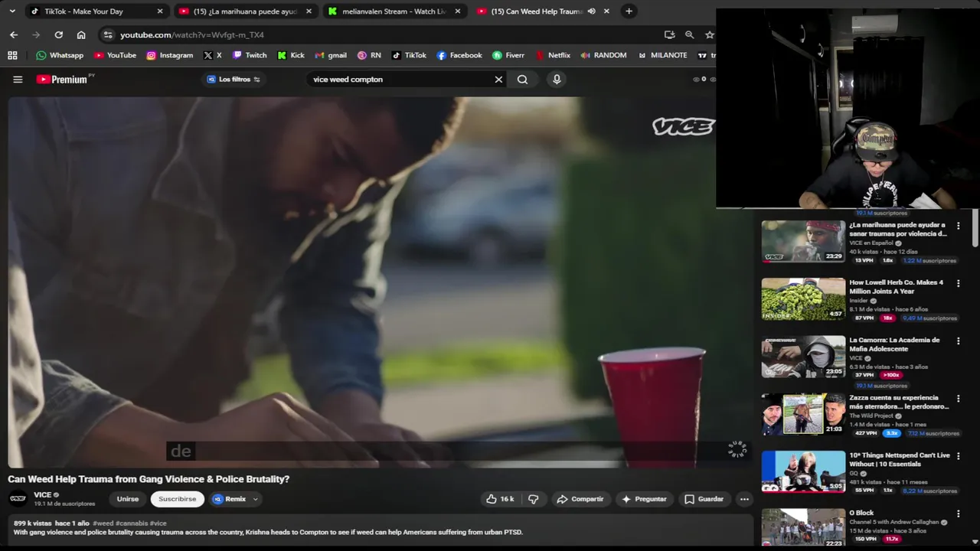Screen dimensions: 980x551
Task: Open options for How Lowell Herb Co. video
Action: tap(958, 284)
